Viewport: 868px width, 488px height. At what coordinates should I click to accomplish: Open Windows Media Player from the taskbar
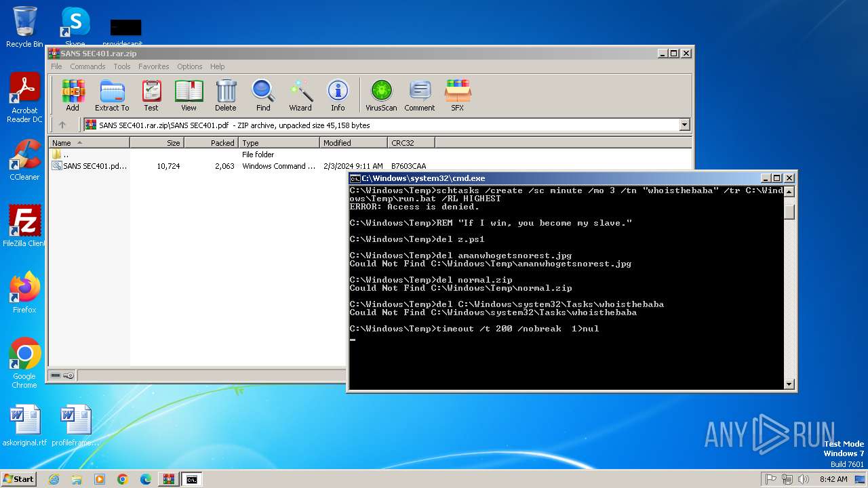point(100,479)
